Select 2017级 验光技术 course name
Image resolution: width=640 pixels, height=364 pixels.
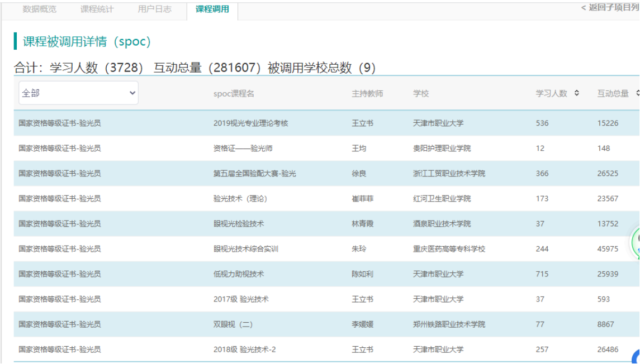[241, 300]
